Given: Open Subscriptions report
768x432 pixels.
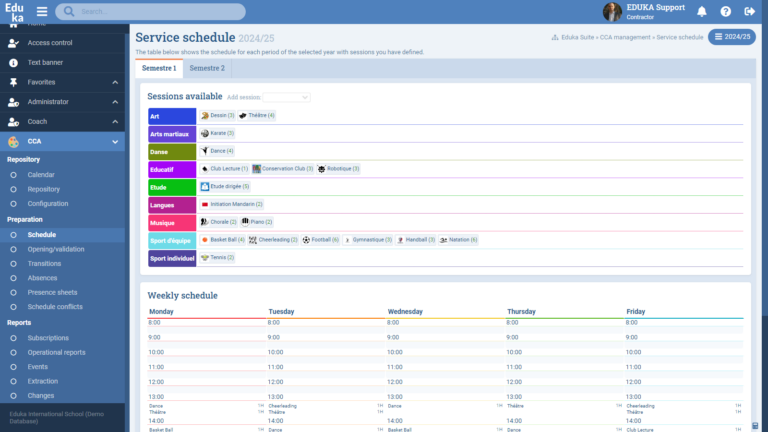Looking at the screenshot, I should pyautogui.click(x=48, y=338).
